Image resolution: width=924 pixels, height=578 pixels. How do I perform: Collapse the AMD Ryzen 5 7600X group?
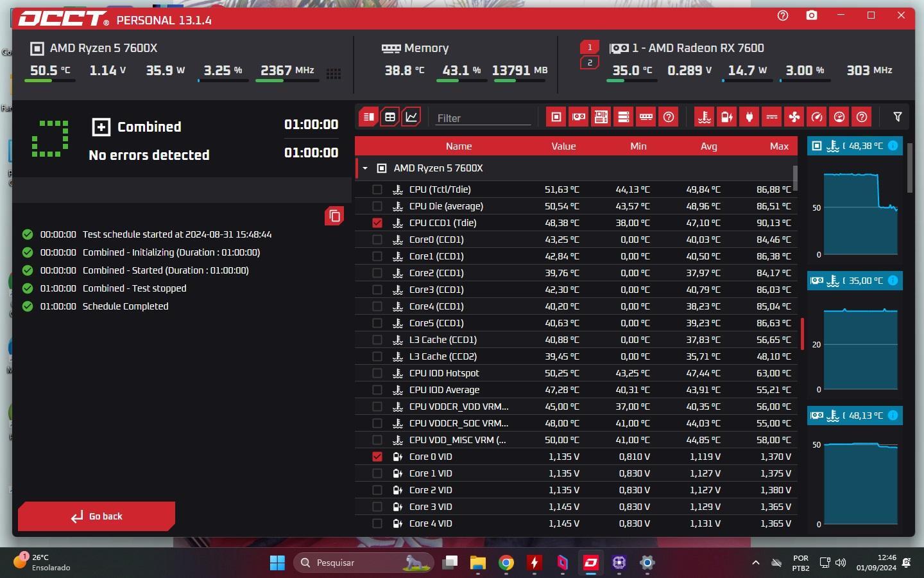(365, 168)
